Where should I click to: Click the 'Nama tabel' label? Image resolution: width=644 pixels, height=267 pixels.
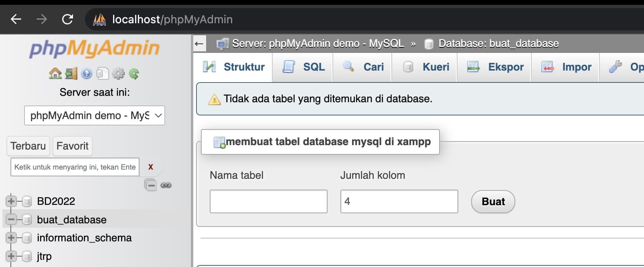click(237, 175)
